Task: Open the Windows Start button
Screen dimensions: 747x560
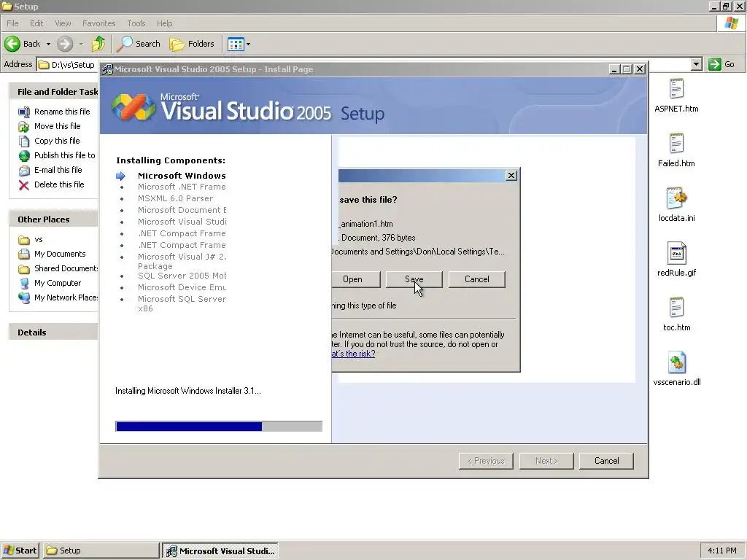Action: point(20,551)
